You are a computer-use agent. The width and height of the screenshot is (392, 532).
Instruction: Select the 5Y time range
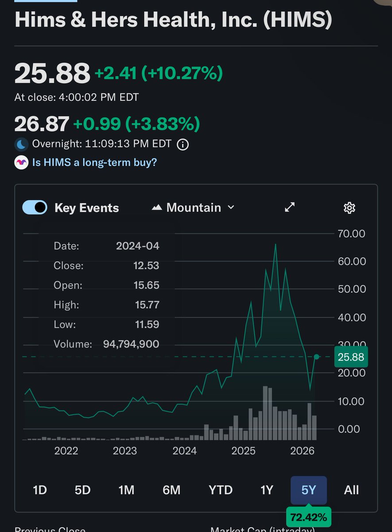tap(309, 490)
